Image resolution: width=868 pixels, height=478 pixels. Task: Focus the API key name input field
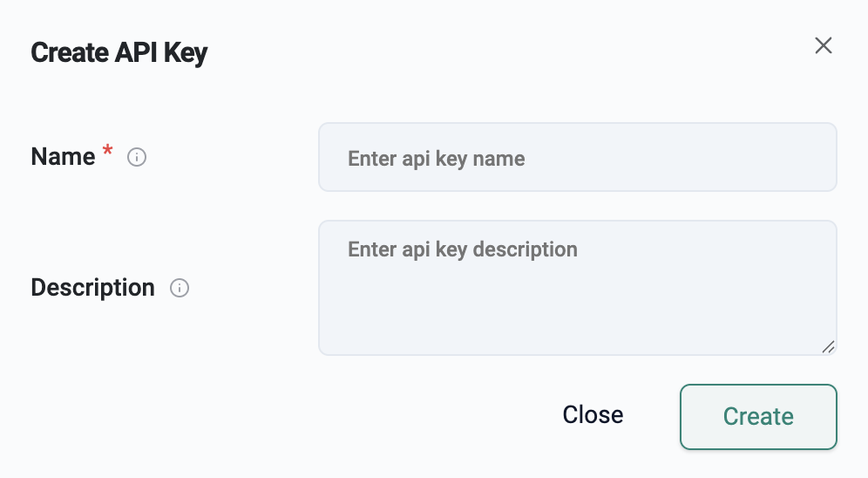coord(577,158)
